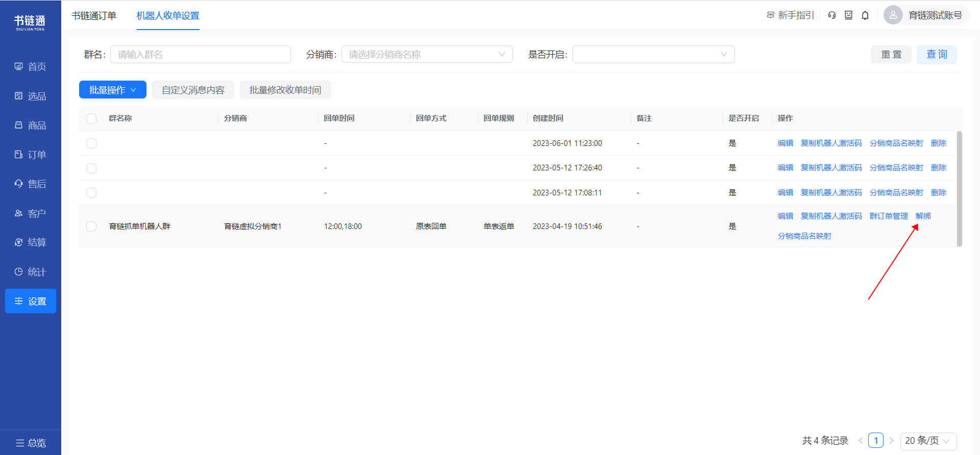Click 解绑 for 育链抓单机器人群

pos(923,216)
